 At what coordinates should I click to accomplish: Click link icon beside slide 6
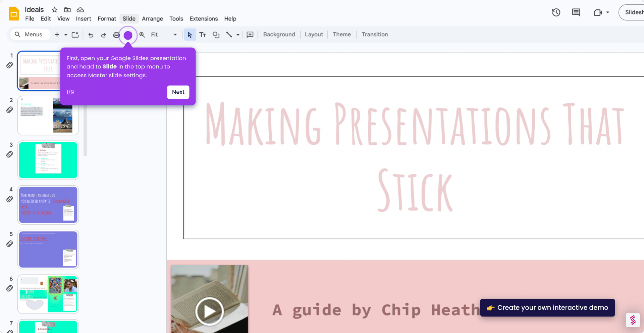(x=10, y=288)
